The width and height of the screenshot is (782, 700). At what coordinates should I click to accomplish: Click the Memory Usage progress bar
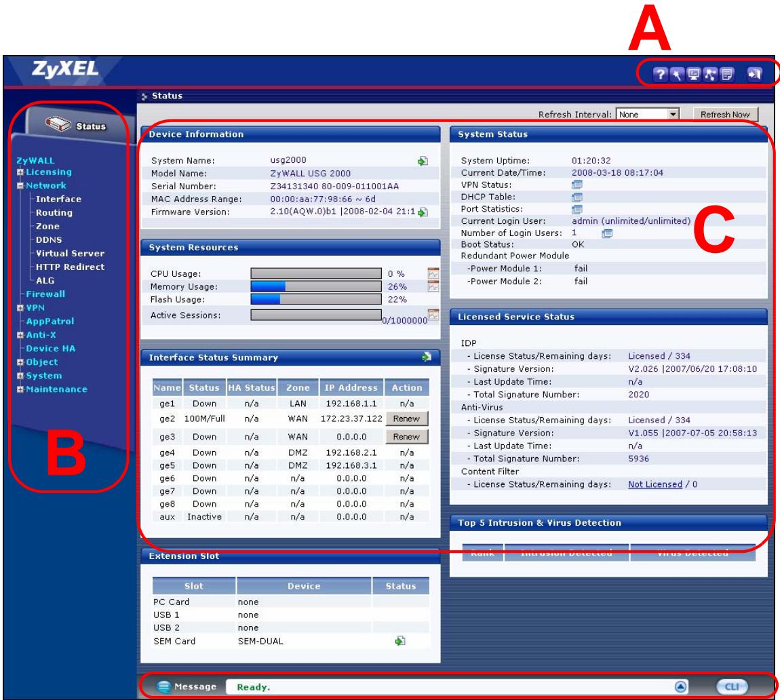pyautogui.click(x=316, y=286)
